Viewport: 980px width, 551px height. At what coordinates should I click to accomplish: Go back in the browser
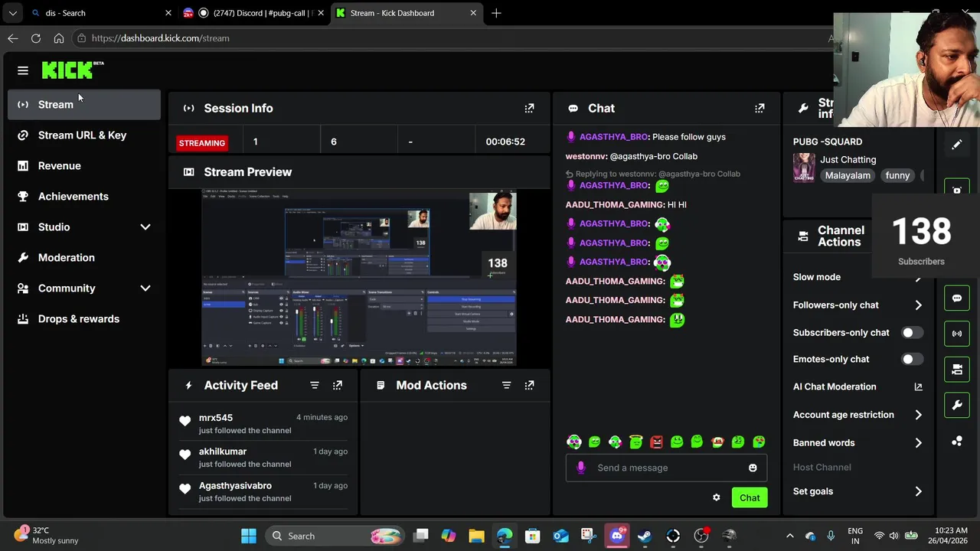(13, 38)
